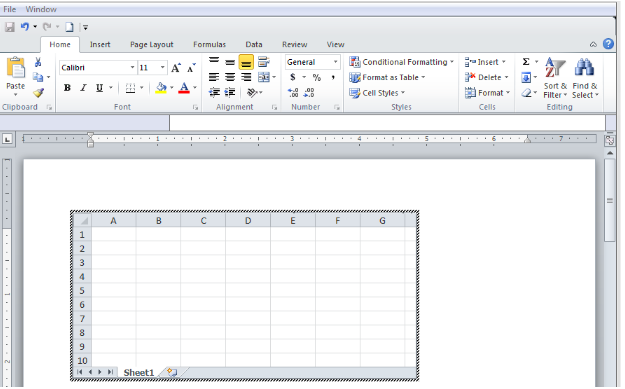Click the Paste clipboard icon
The width and height of the screenshot is (625, 389).
tap(16, 68)
